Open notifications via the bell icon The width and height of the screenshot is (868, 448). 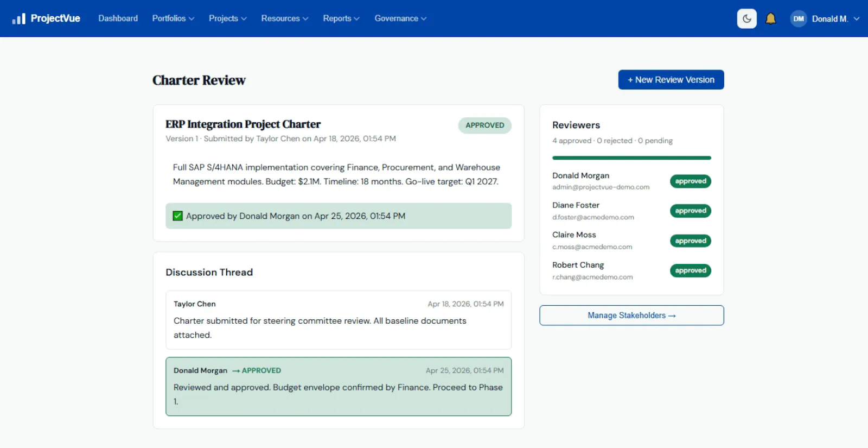(x=770, y=18)
